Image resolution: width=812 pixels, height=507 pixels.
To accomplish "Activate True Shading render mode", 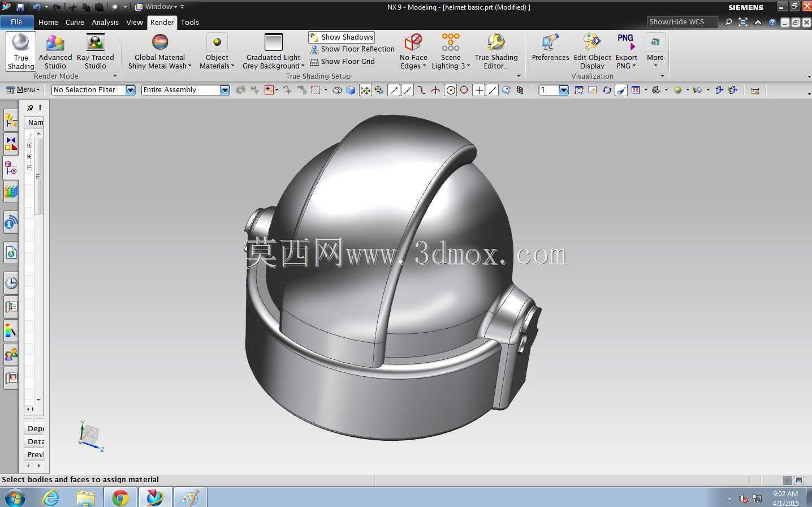I will 21,51.
